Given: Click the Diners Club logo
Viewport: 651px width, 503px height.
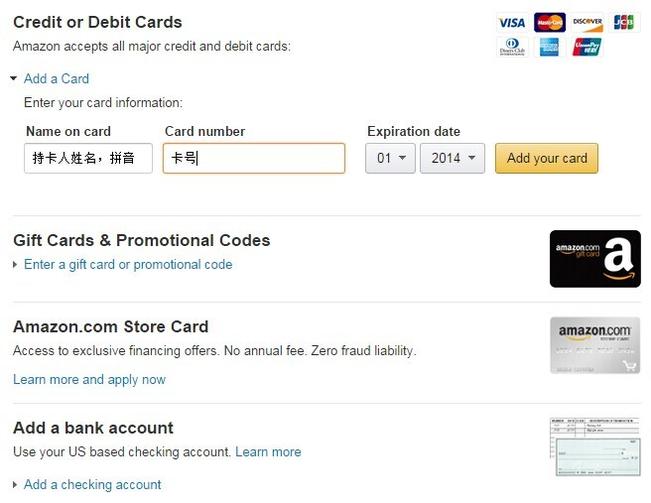Looking at the screenshot, I should tap(512, 47).
